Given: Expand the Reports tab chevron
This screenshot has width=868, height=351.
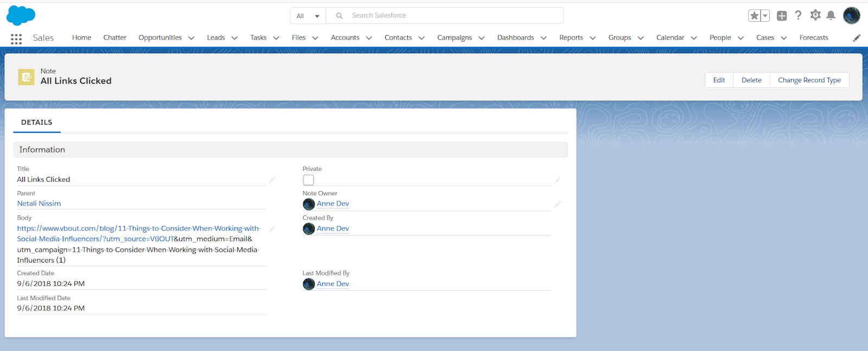Looking at the screenshot, I should click(592, 38).
